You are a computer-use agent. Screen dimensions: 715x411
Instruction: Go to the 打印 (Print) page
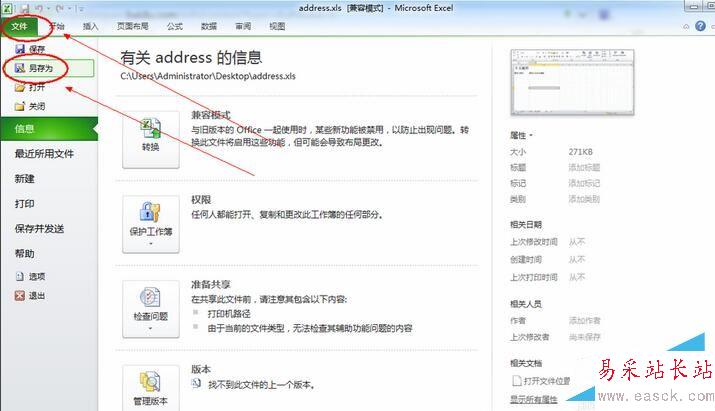pos(25,204)
